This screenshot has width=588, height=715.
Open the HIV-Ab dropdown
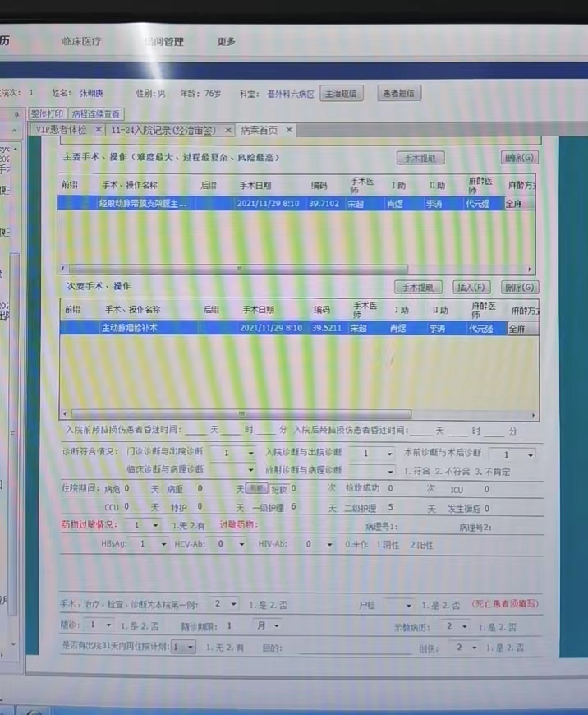329,544
